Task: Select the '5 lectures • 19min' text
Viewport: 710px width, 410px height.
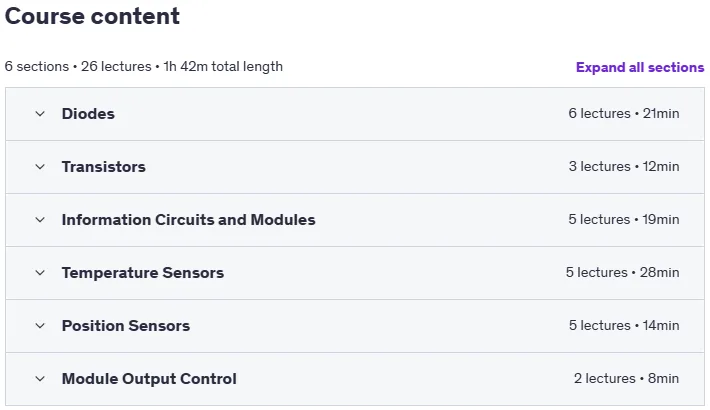Action: 624,219
